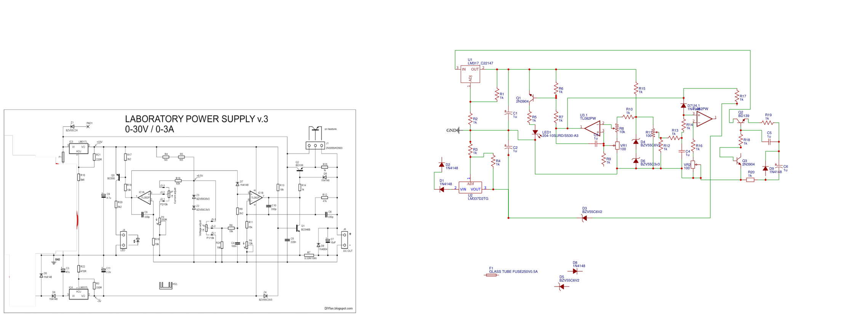Click the HS1 heatsink symbol
Screen dimensions: 868x317
[166, 285]
